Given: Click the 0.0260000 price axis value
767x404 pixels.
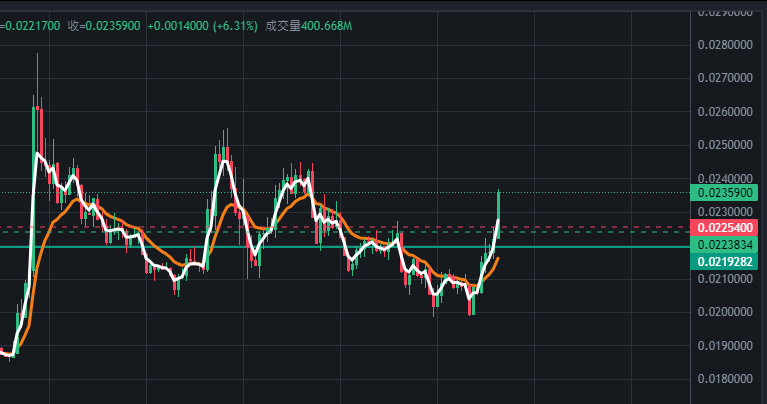Looking at the screenshot, I should click(x=725, y=112).
